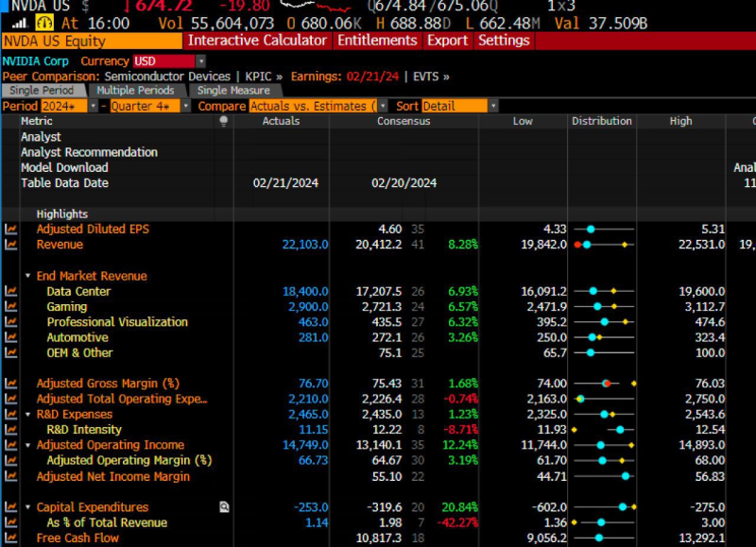Click the Revenue actual value 22,103.0
The width and height of the screenshot is (756, 547).
point(304,245)
